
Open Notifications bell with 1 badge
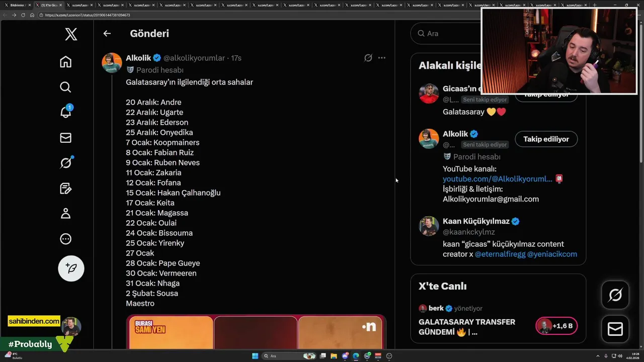coord(65,112)
